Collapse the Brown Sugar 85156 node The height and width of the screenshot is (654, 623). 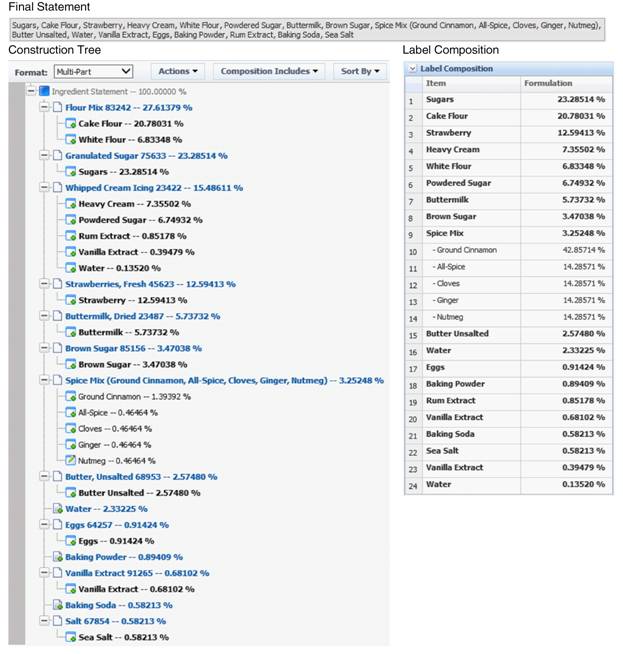44,348
